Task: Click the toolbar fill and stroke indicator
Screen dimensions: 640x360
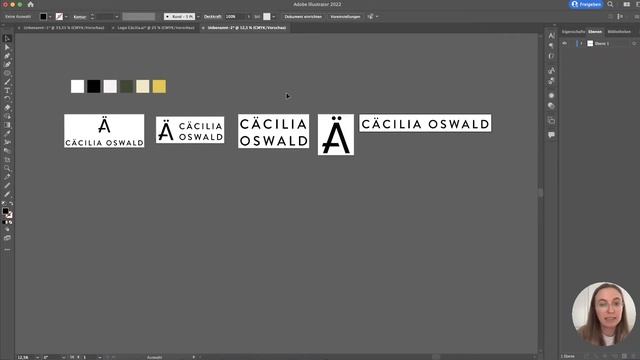Action: coord(7,212)
